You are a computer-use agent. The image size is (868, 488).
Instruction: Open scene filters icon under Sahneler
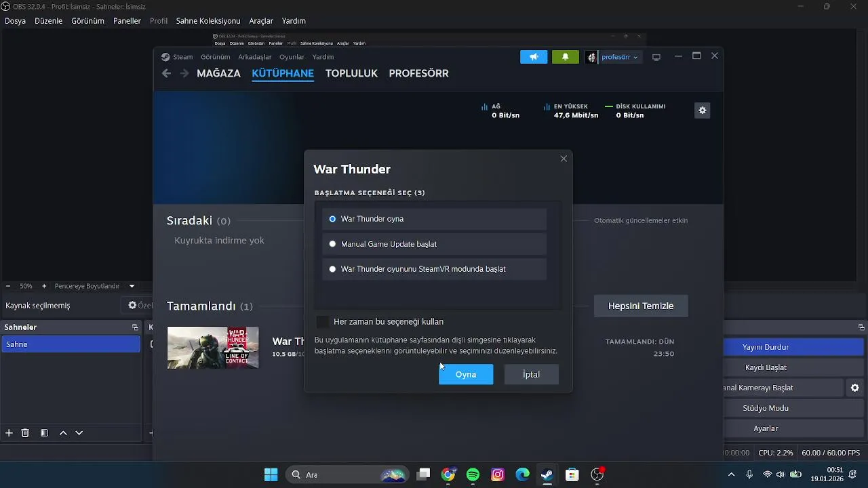click(x=44, y=432)
